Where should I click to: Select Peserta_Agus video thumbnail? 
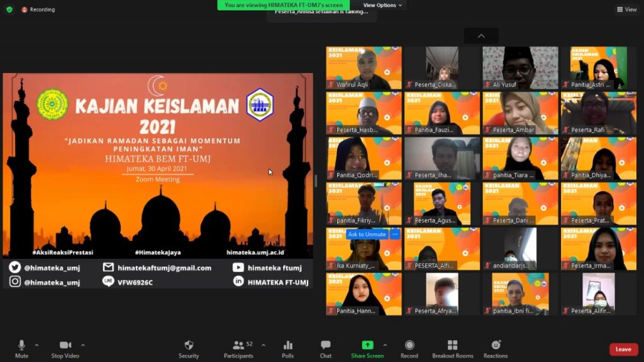[442, 203]
